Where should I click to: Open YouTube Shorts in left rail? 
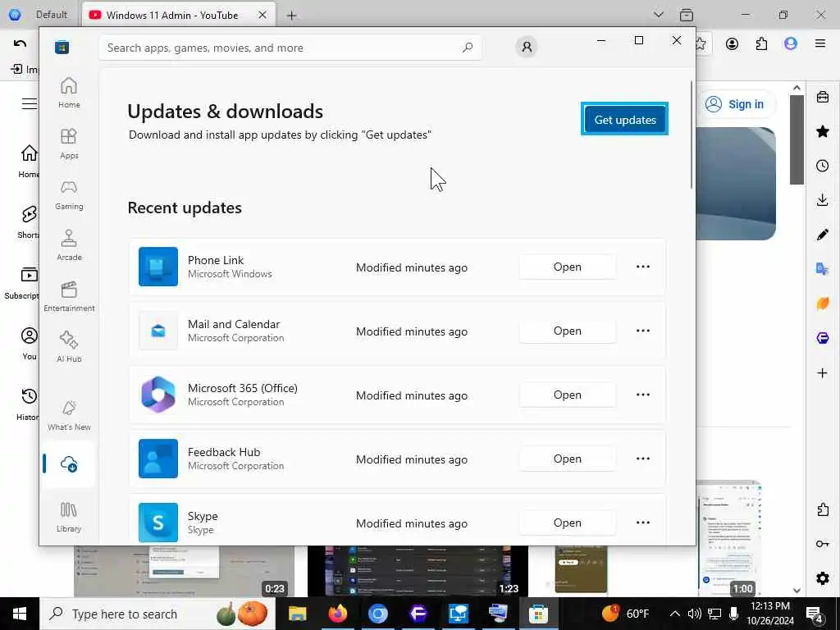[x=29, y=221]
